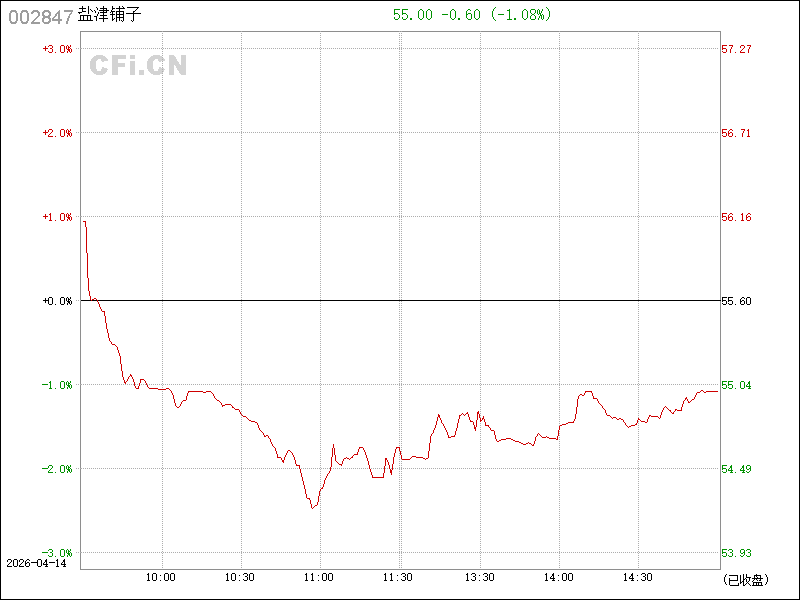Click the stock code 002847
Screen dimensions: 800x600
[39, 16]
